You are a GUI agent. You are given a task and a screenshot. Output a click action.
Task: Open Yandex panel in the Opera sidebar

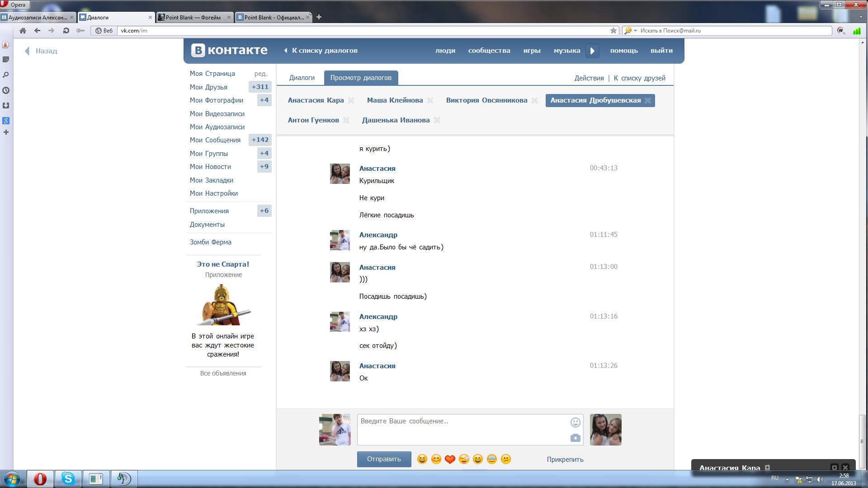point(6,45)
